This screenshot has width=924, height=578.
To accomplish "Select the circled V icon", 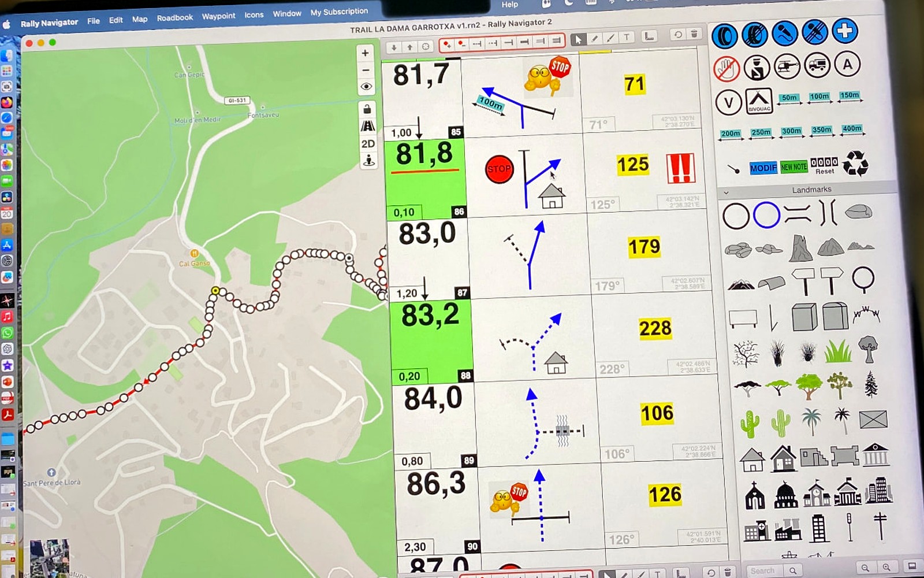I will pyautogui.click(x=728, y=103).
